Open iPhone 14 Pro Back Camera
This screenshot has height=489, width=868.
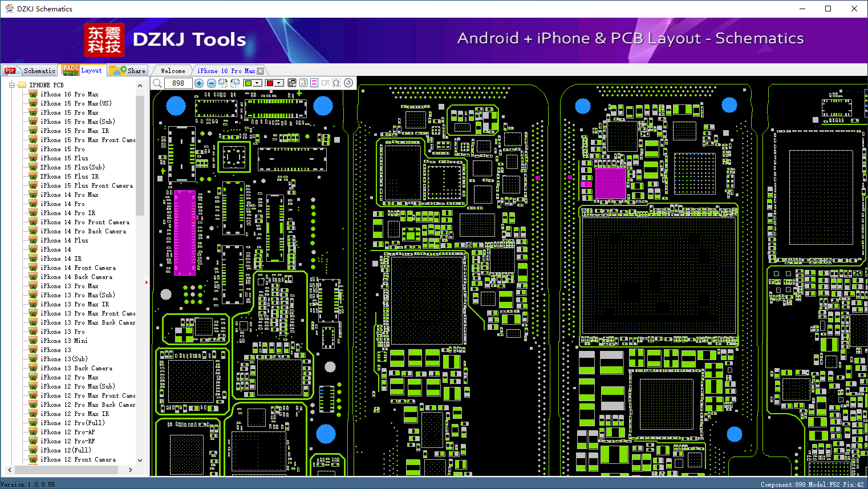click(x=83, y=231)
